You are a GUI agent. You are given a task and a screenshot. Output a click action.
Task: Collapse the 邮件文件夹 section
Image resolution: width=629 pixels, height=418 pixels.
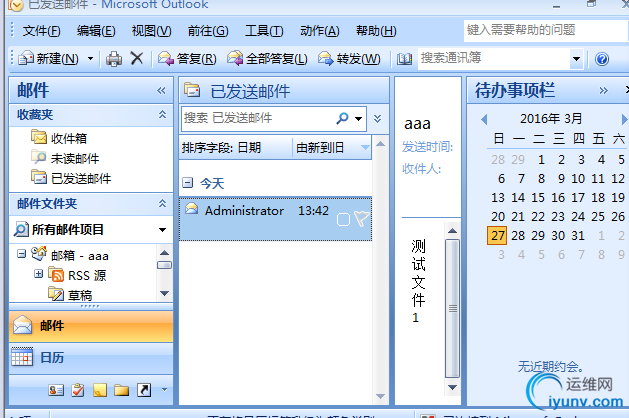tap(162, 203)
